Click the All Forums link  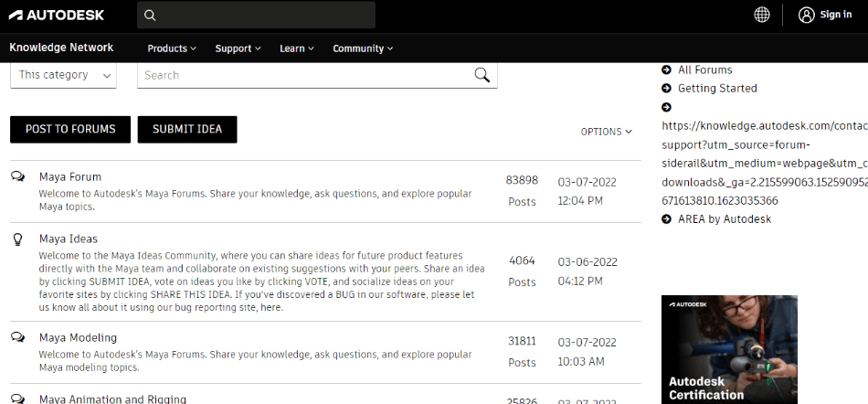click(x=705, y=69)
